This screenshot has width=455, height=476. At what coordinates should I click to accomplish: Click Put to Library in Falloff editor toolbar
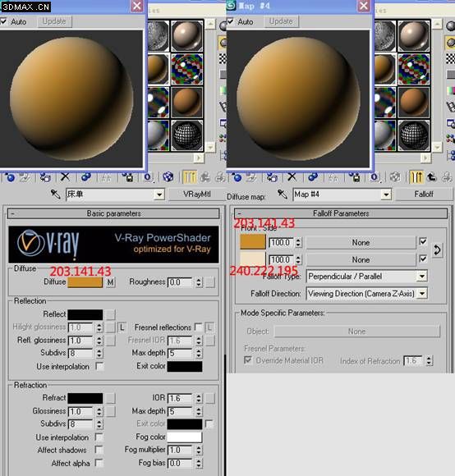click(x=355, y=178)
